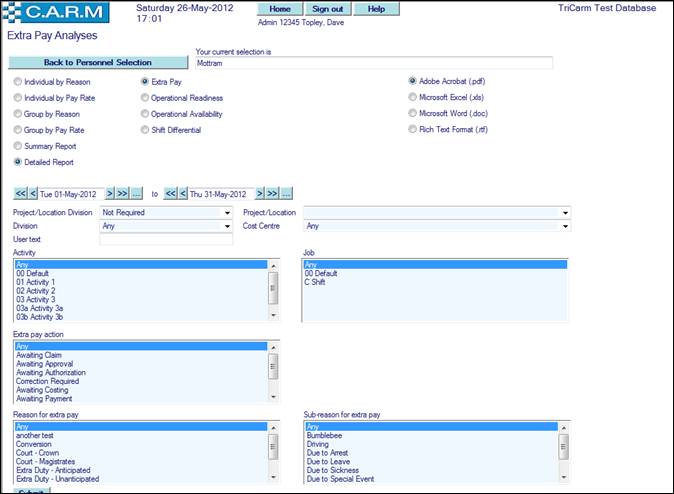Image resolution: width=674 pixels, height=494 pixels.
Task: Fast-forward end date with double-arrow button
Action: [x=272, y=193]
